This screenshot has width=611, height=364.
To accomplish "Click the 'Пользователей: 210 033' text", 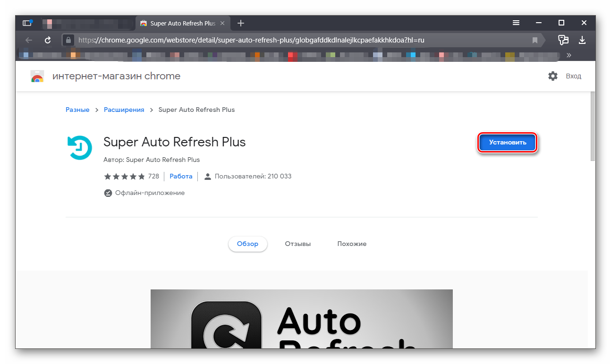I will pyautogui.click(x=253, y=176).
